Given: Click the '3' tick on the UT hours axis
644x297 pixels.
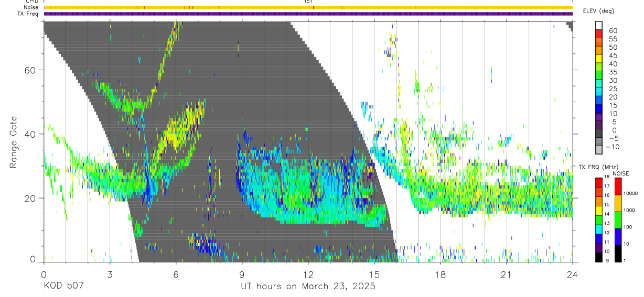Looking at the screenshot, I should (110, 274).
